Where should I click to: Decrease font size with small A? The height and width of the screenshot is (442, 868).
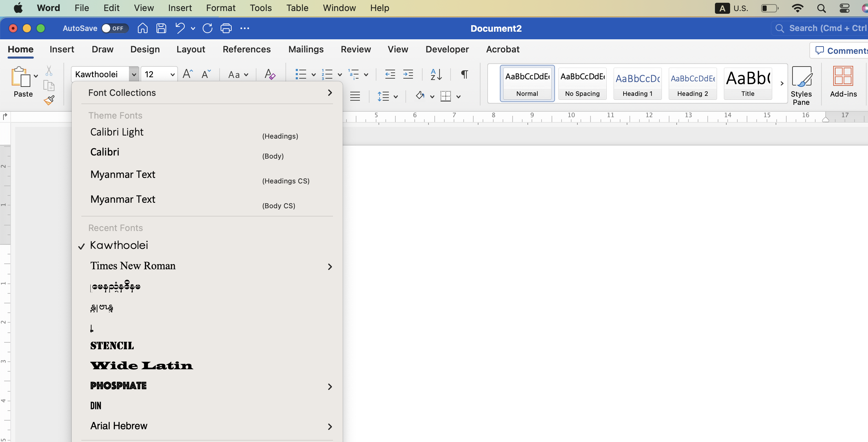206,74
